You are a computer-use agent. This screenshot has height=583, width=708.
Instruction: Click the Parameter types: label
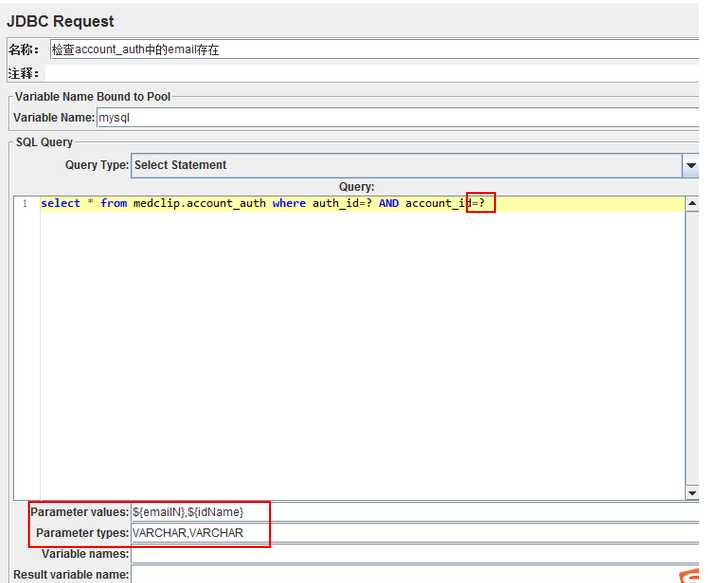pos(83,533)
